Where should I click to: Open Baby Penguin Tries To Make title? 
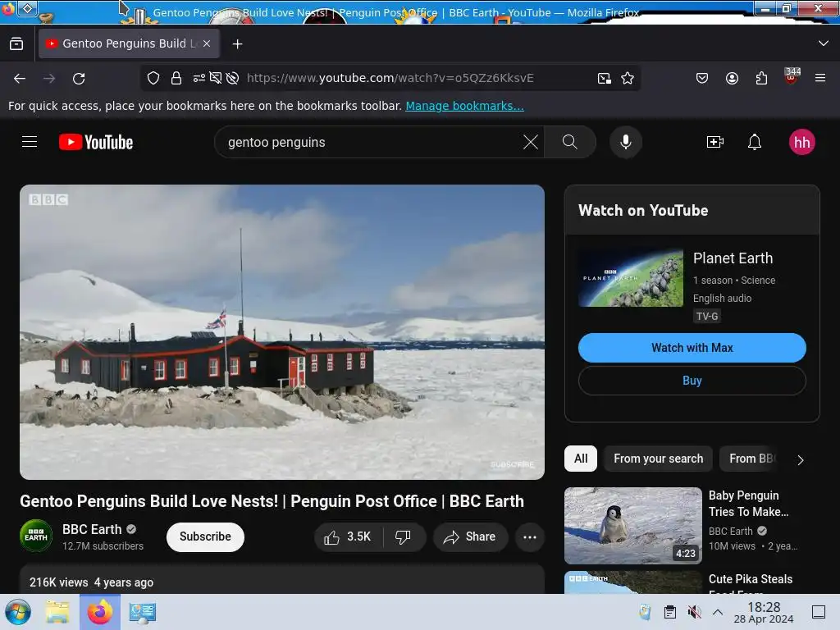(748, 504)
